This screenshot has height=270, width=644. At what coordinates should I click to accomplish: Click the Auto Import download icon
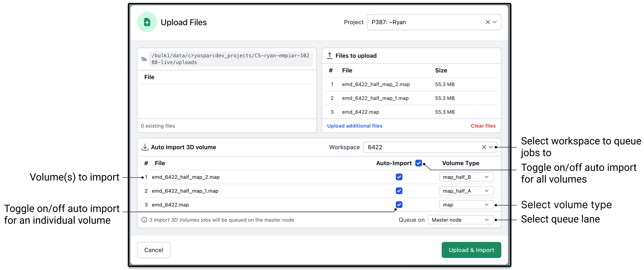tap(145, 147)
